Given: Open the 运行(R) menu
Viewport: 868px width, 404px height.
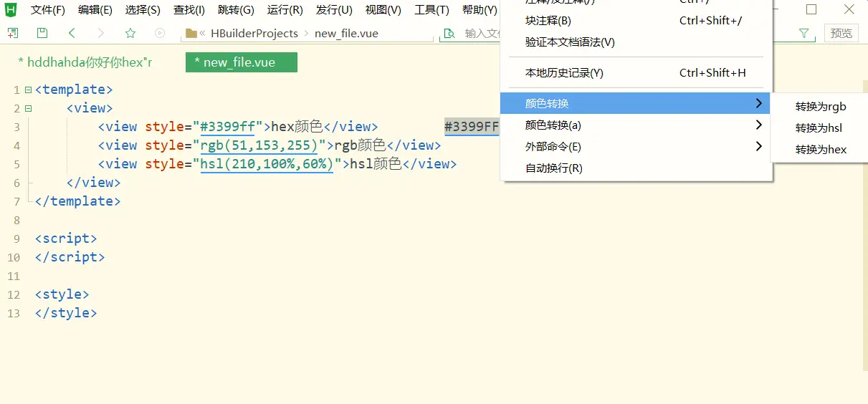Looking at the screenshot, I should tap(285, 10).
